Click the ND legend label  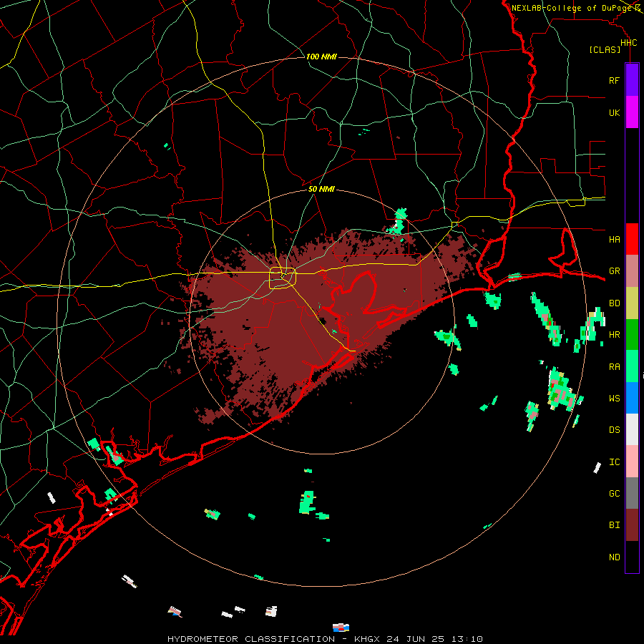pos(614,557)
